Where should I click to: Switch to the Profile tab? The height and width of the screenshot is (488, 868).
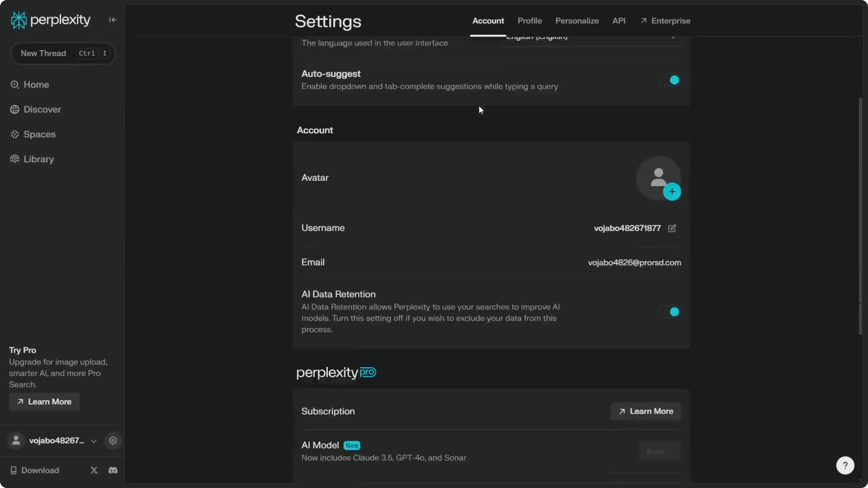point(529,21)
